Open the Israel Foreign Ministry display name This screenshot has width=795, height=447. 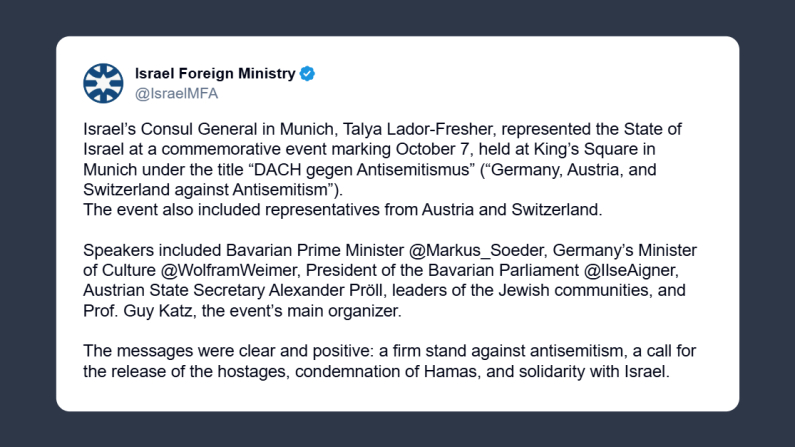point(215,73)
